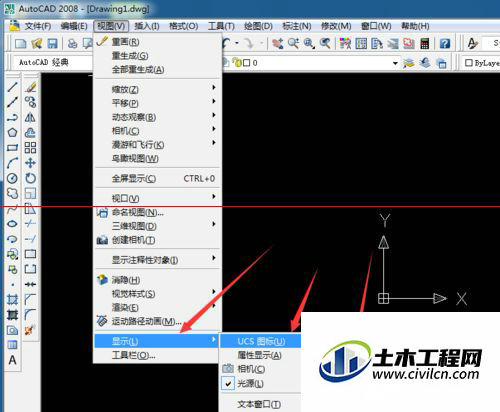Click the New drawing icon
The image size is (500, 412).
[21, 43]
